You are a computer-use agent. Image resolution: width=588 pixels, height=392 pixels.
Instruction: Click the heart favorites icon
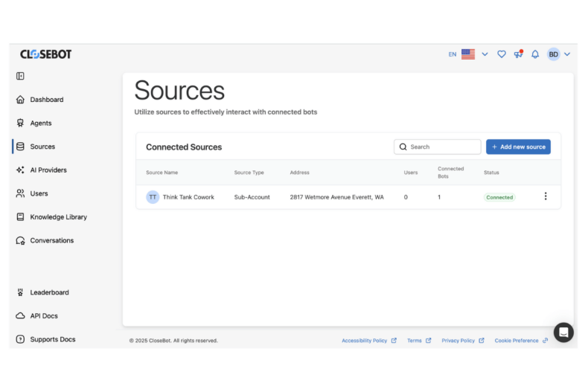[x=502, y=54]
